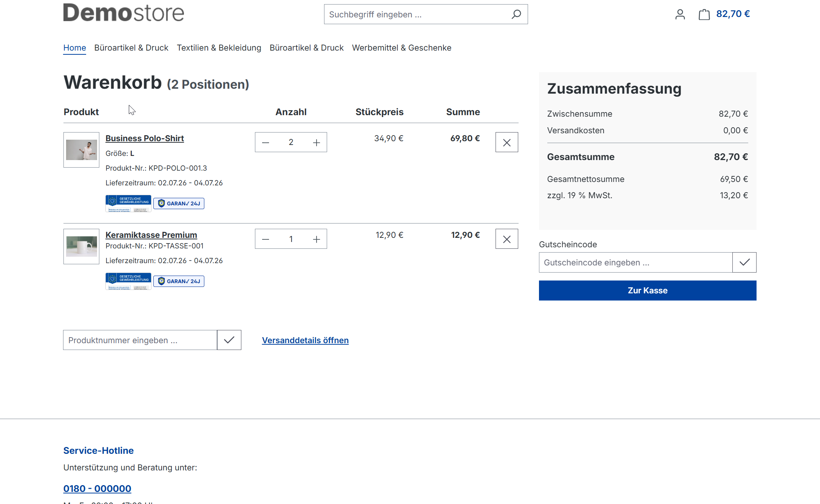
Task: Open Keramiktasse Premium product link
Action: [151, 235]
